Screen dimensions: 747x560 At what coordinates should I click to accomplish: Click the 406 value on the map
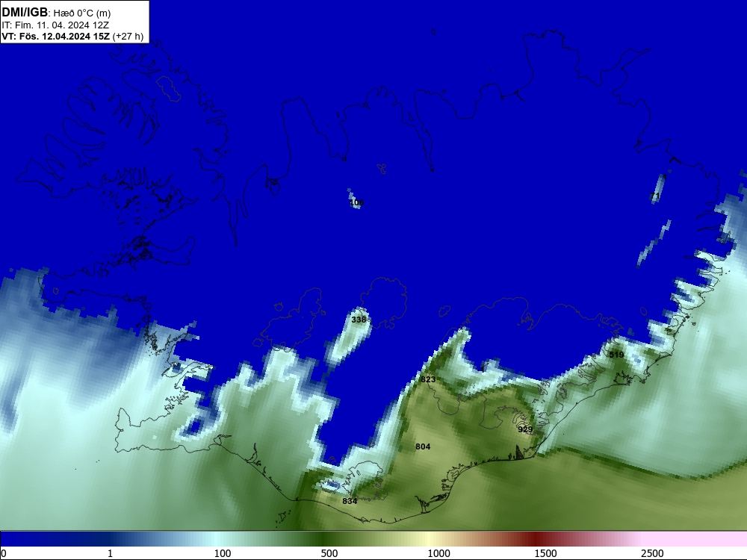tap(356, 202)
